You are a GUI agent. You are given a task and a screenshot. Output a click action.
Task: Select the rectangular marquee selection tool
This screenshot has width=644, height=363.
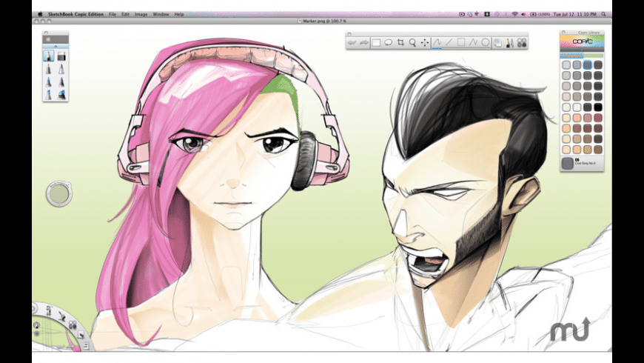point(376,43)
